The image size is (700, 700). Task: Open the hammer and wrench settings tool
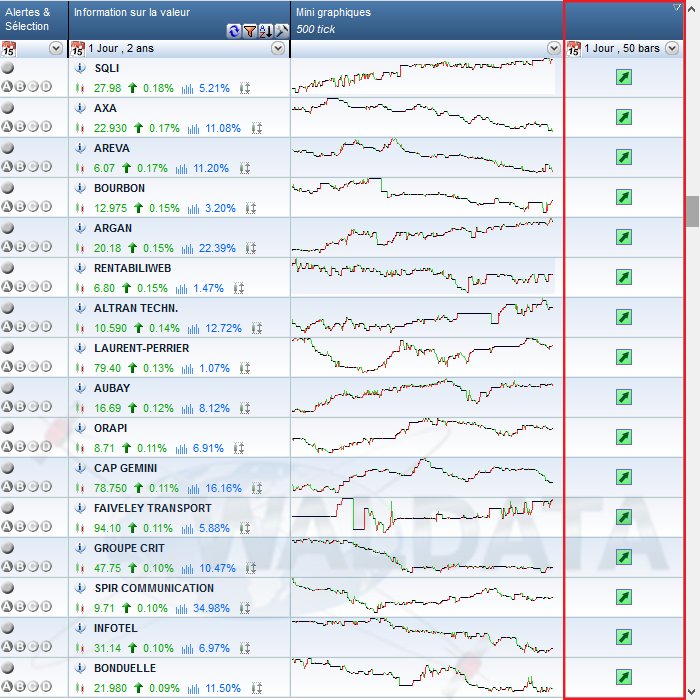click(x=281, y=31)
